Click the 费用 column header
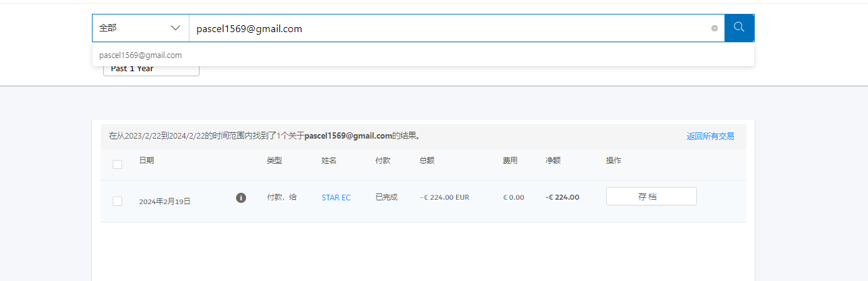Image resolution: width=868 pixels, height=281 pixels. (510, 161)
